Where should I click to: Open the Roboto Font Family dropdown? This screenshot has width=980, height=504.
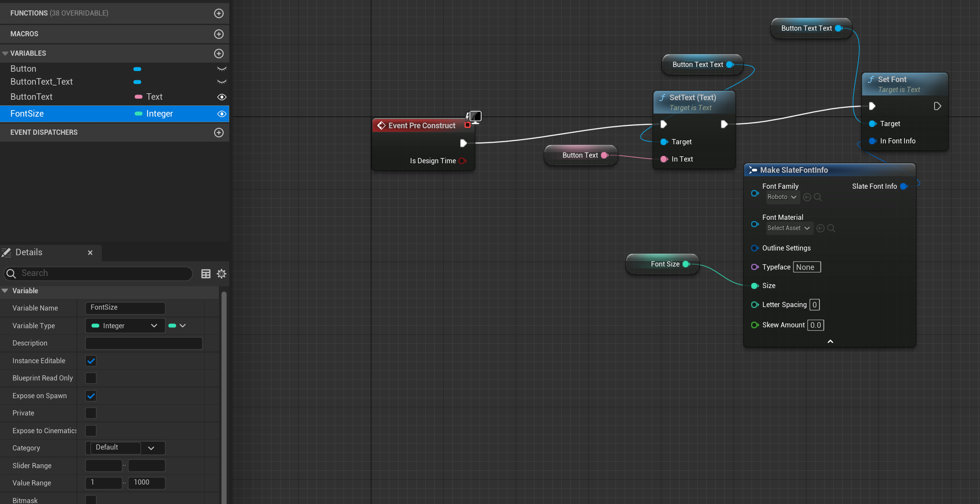[782, 197]
